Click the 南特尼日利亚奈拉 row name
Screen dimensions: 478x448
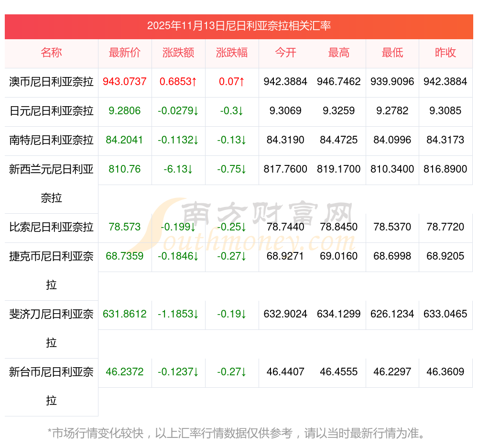click(x=51, y=140)
